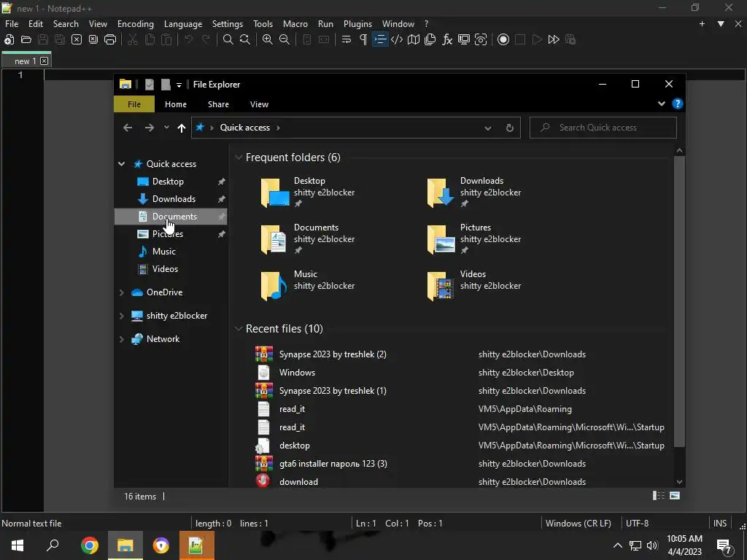The height and width of the screenshot is (560, 747).
Task: Toggle Word Wrap icon in Notepad++ toolbar
Action: tap(347, 39)
